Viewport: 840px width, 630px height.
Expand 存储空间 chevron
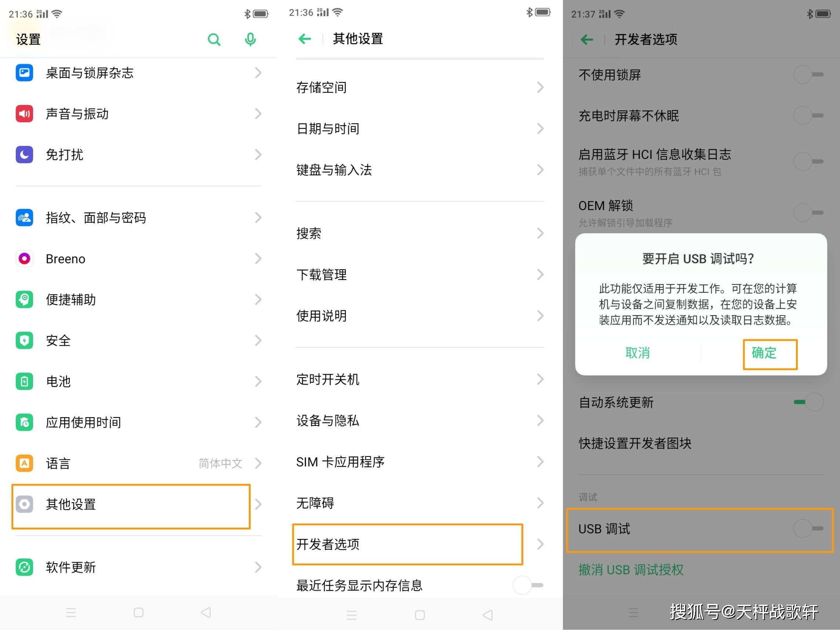click(540, 87)
